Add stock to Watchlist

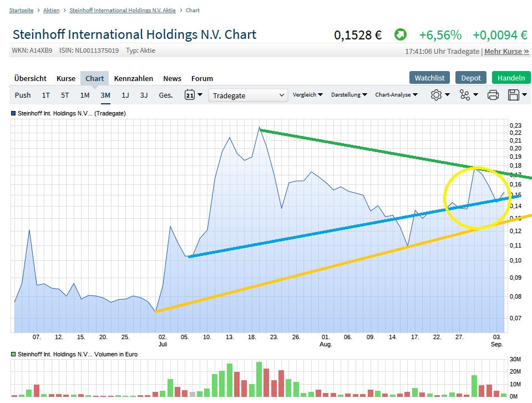click(x=429, y=78)
